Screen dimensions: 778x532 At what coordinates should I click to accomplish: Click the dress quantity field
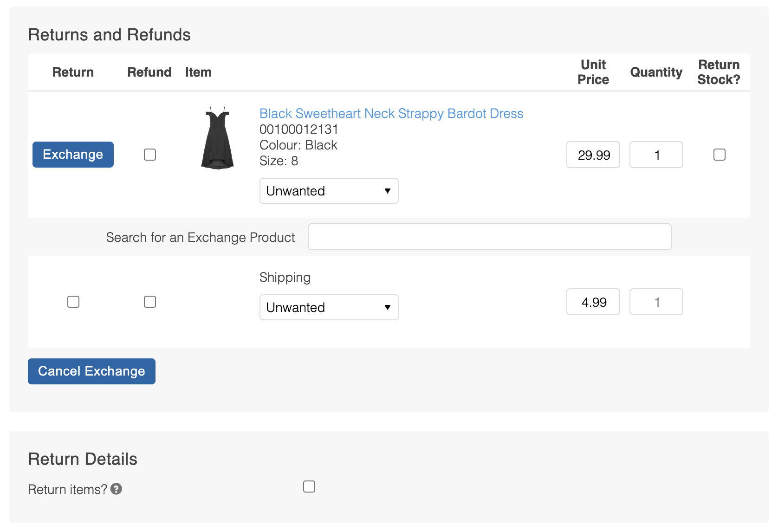click(x=656, y=155)
